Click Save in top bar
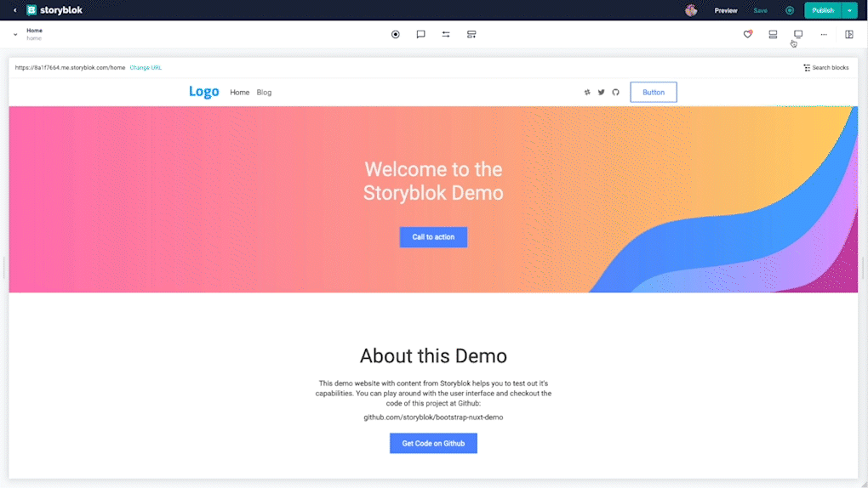868x488 pixels. (760, 10)
